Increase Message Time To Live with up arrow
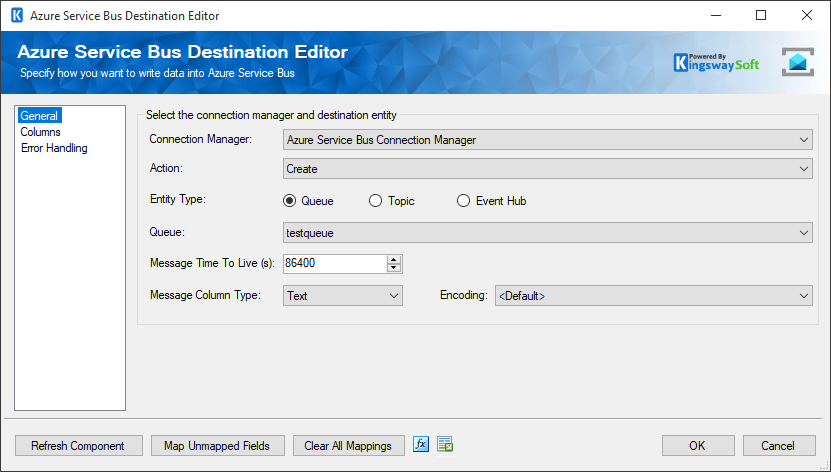The width and height of the screenshot is (831, 472). pyautogui.click(x=394, y=260)
